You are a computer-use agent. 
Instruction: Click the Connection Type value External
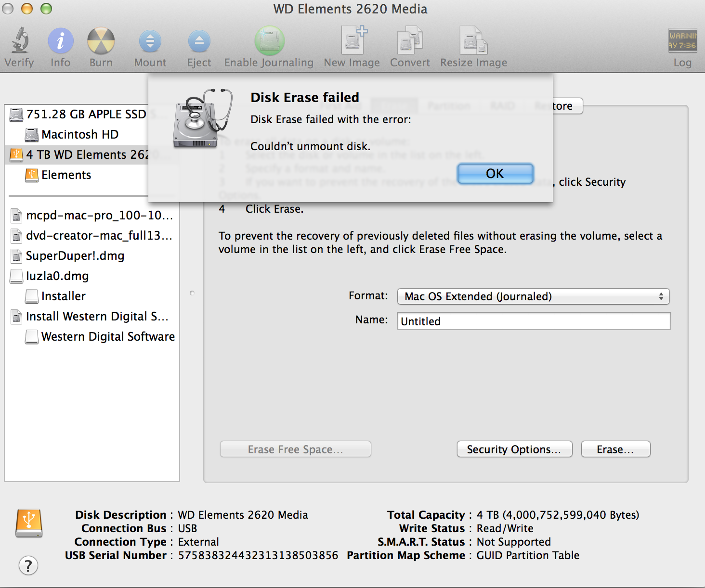tap(198, 542)
